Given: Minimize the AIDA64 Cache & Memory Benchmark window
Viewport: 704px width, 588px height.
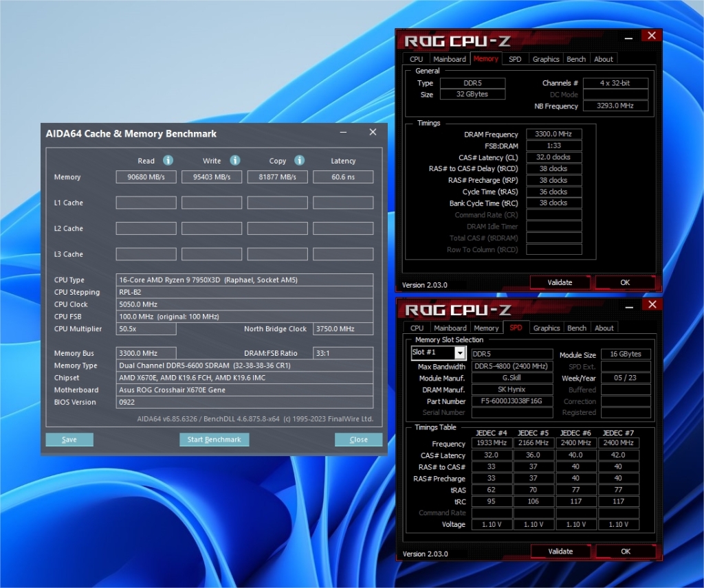Looking at the screenshot, I should [x=342, y=133].
